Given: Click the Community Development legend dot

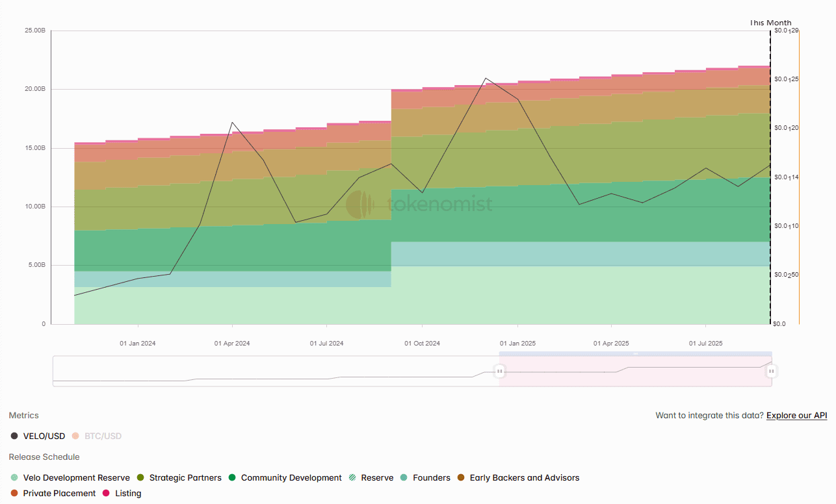Looking at the screenshot, I should (233, 477).
